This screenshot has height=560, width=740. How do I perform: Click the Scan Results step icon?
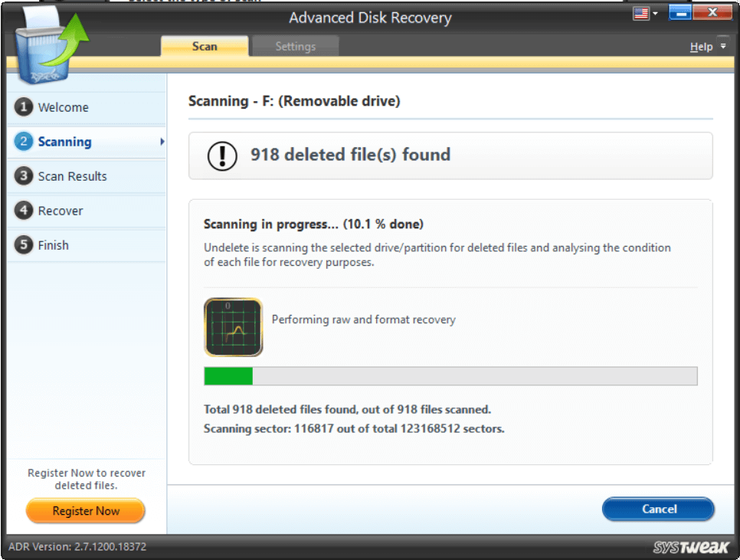(x=24, y=176)
